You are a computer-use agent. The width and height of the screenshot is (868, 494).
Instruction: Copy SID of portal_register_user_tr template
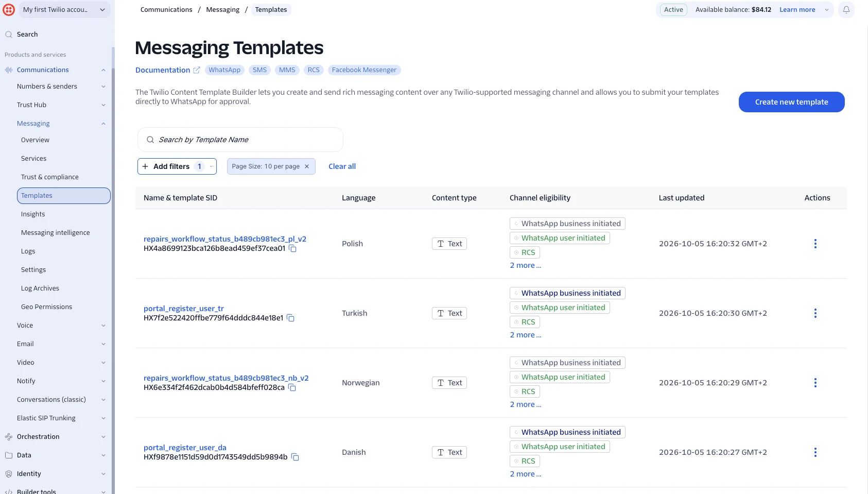[290, 318]
